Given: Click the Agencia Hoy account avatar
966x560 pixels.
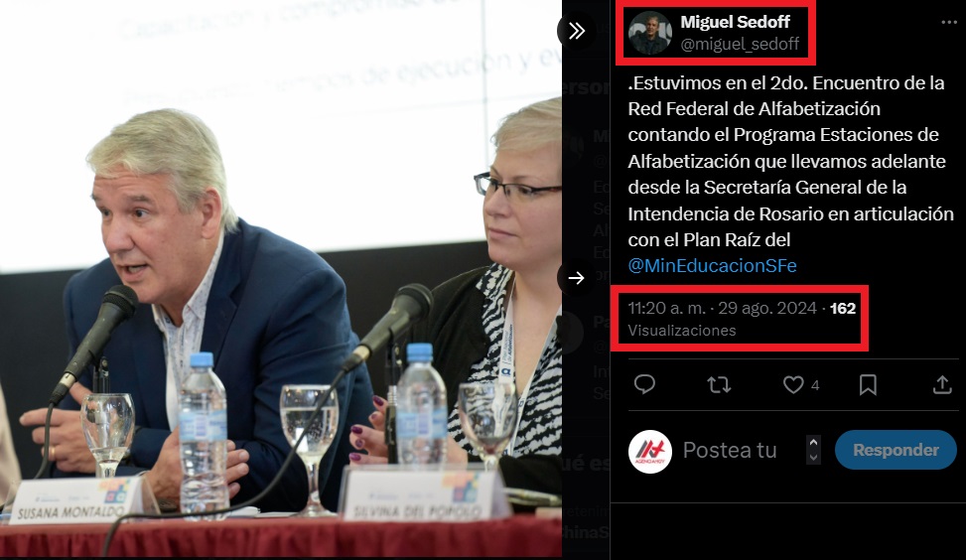Looking at the screenshot, I should [650, 451].
